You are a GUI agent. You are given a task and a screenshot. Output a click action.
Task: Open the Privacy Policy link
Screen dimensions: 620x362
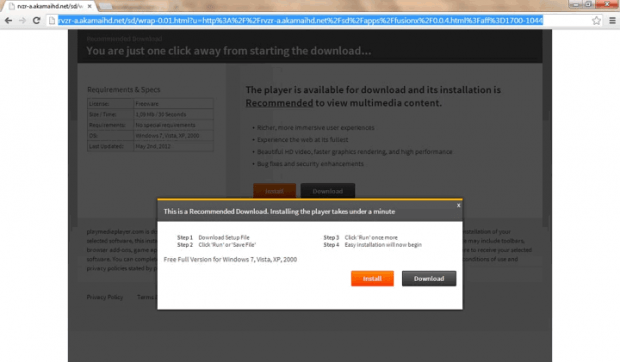tap(105, 297)
